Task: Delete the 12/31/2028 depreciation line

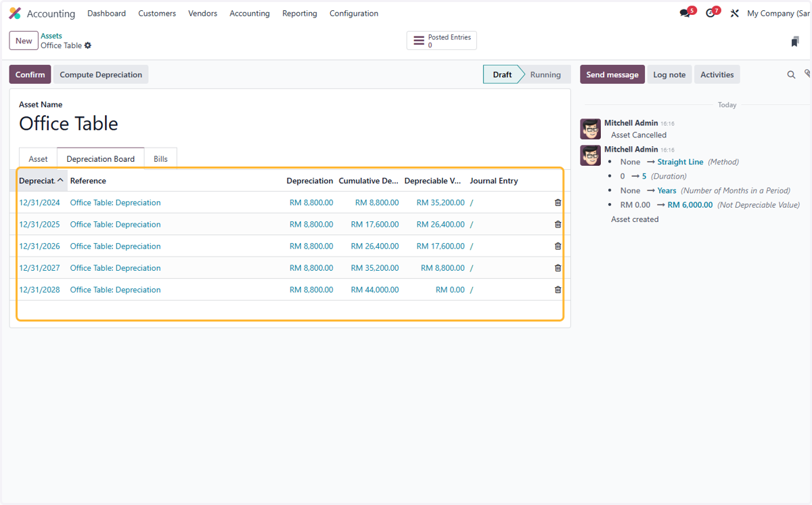Action: pyautogui.click(x=558, y=289)
